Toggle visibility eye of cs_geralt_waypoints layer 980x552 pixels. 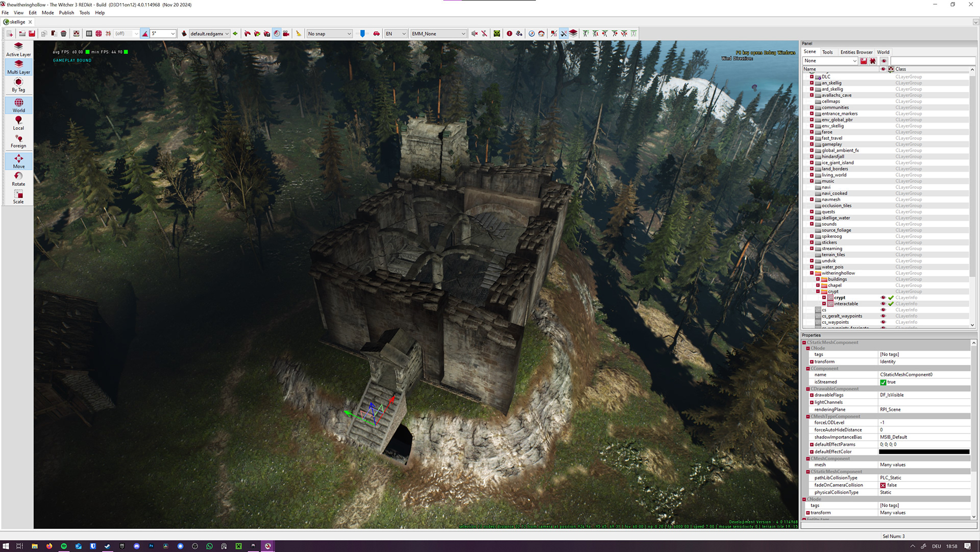883,316
